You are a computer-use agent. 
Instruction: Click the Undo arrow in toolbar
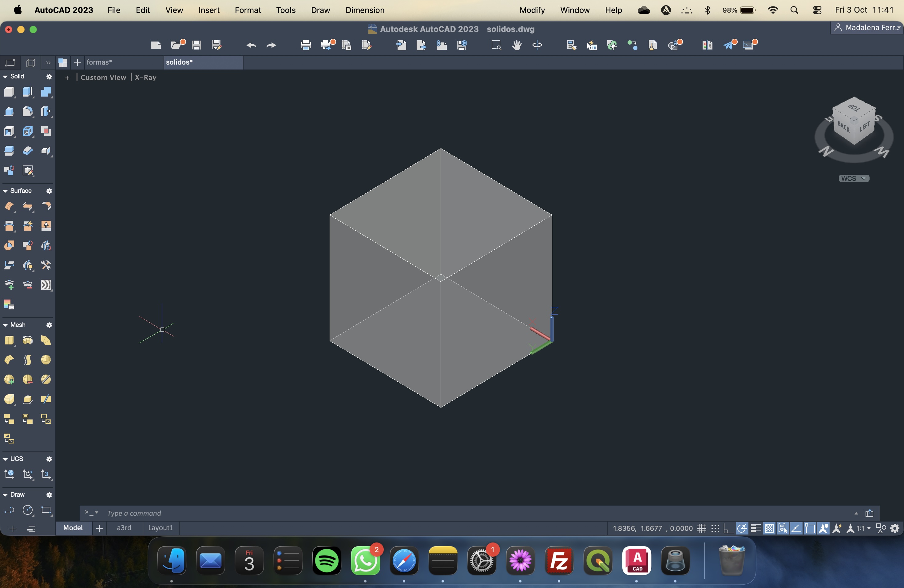[x=251, y=45]
